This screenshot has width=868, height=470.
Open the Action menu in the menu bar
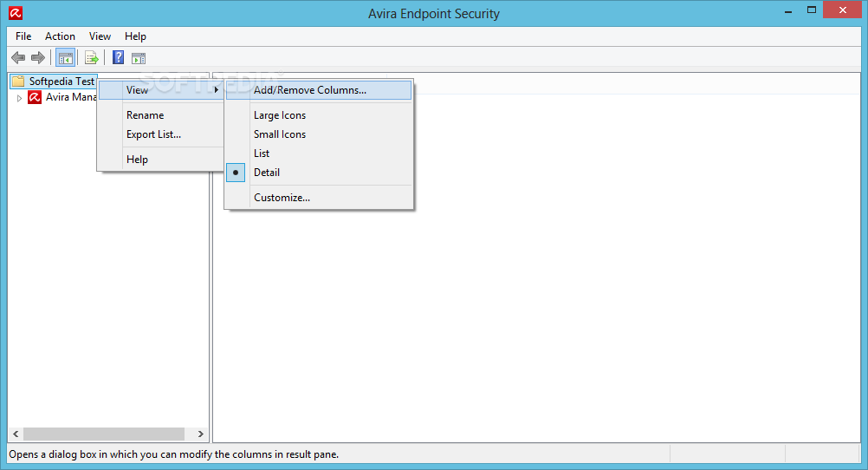coord(60,36)
